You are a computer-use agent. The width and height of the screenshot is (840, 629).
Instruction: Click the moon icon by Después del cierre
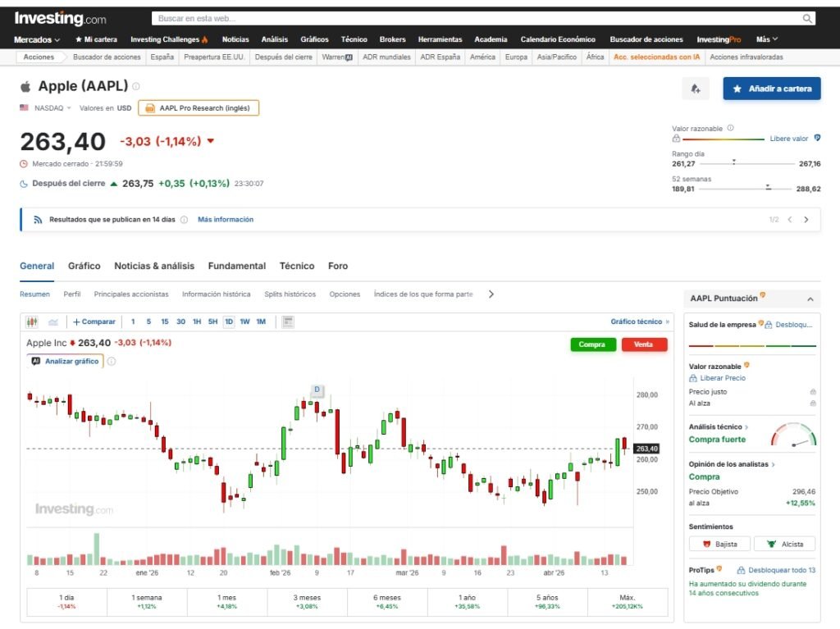point(24,184)
